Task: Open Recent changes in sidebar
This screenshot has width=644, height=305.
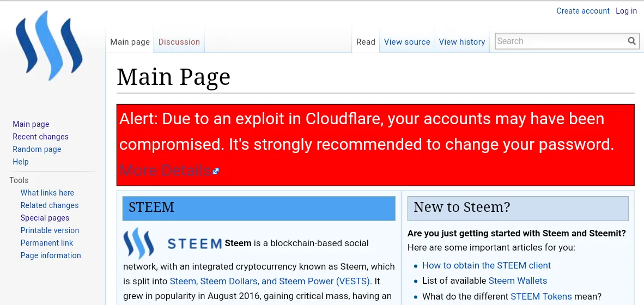Action: [41, 137]
